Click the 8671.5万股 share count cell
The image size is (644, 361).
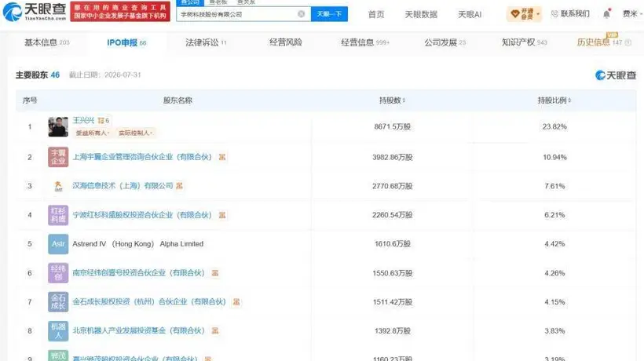(x=392, y=127)
